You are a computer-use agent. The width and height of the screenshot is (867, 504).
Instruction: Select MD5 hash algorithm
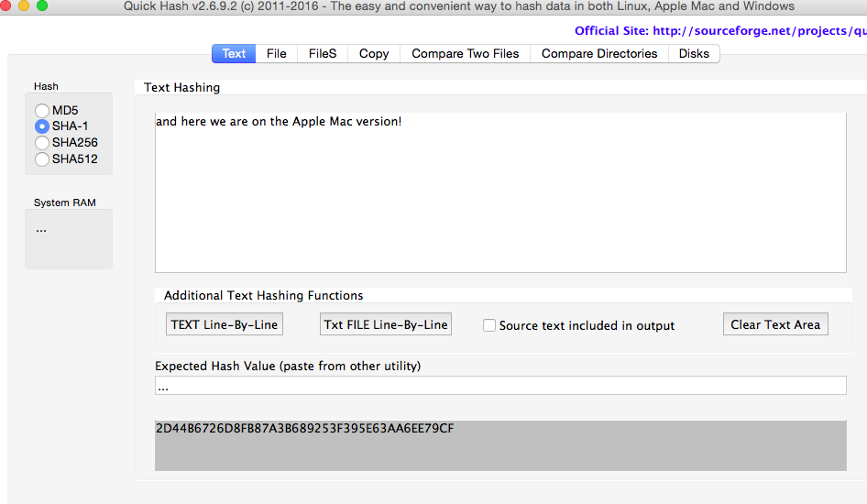42,110
